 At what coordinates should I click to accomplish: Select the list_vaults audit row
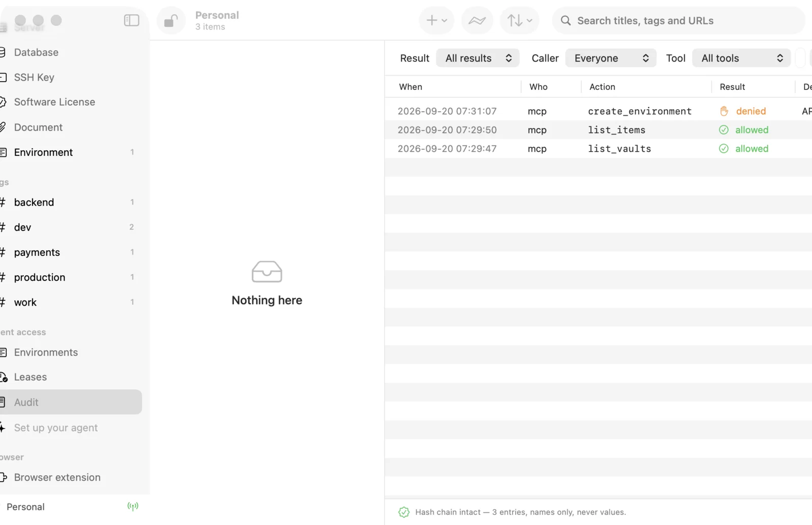(x=598, y=149)
